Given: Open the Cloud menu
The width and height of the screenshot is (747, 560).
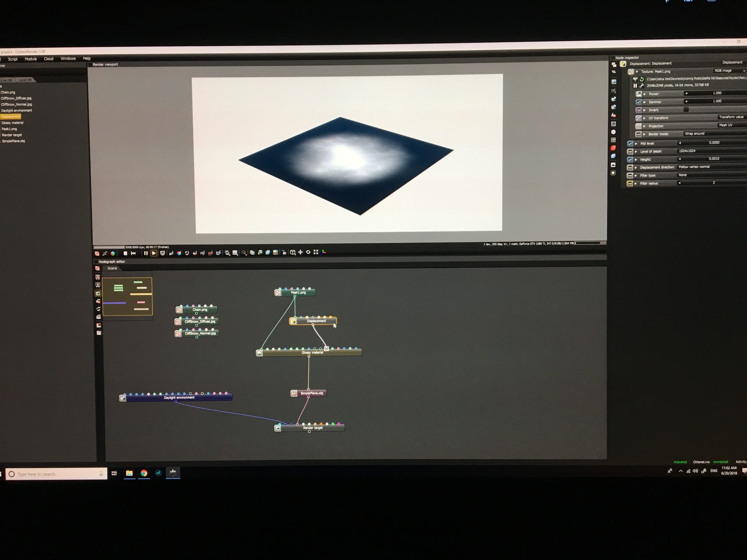Looking at the screenshot, I should click(x=49, y=59).
